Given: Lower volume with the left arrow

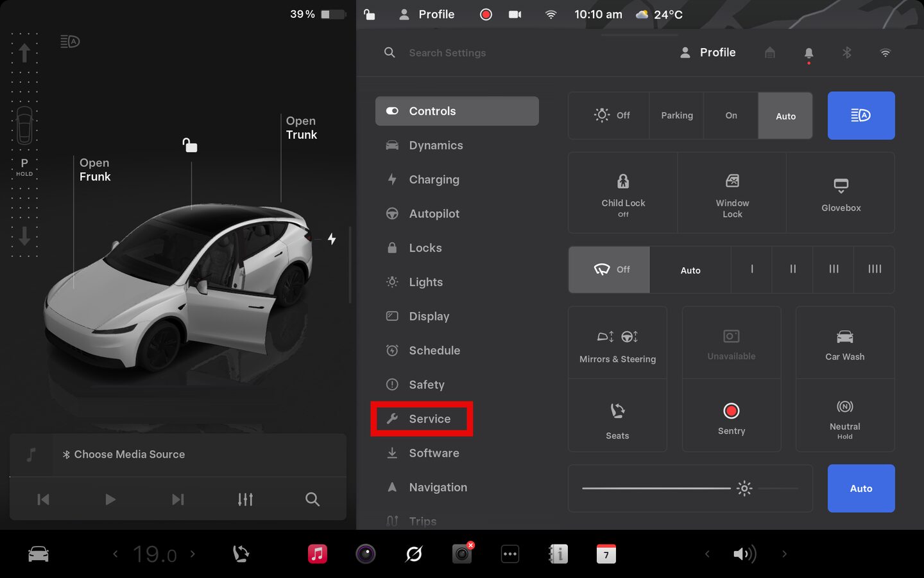Looking at the screenshot, I should point(707,554).
